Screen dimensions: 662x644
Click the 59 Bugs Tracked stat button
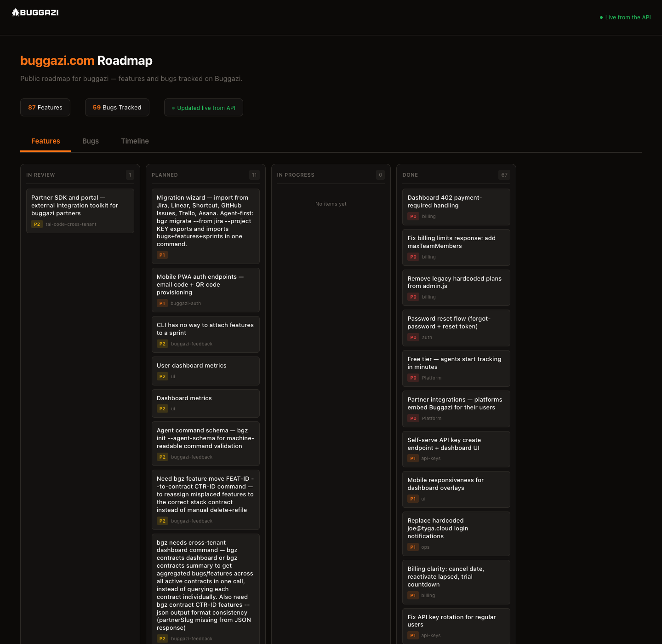(x=117, y=108)
